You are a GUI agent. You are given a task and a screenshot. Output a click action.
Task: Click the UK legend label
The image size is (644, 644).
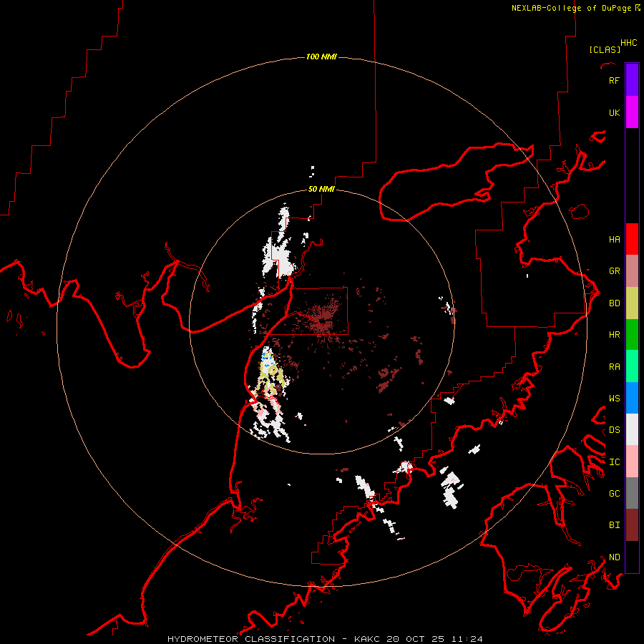click(614, 112)
